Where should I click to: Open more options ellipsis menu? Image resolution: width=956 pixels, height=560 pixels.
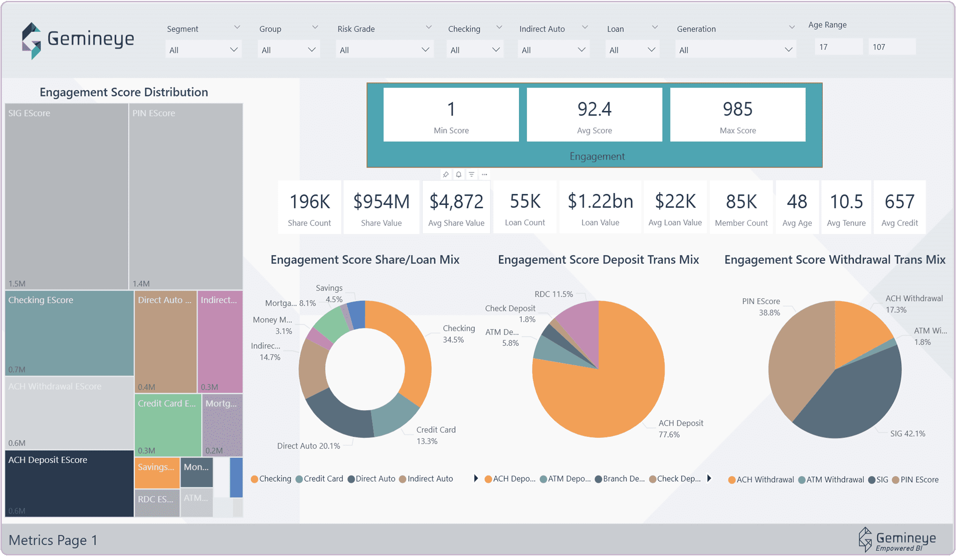pyautogui.click(x=484, y=175)
